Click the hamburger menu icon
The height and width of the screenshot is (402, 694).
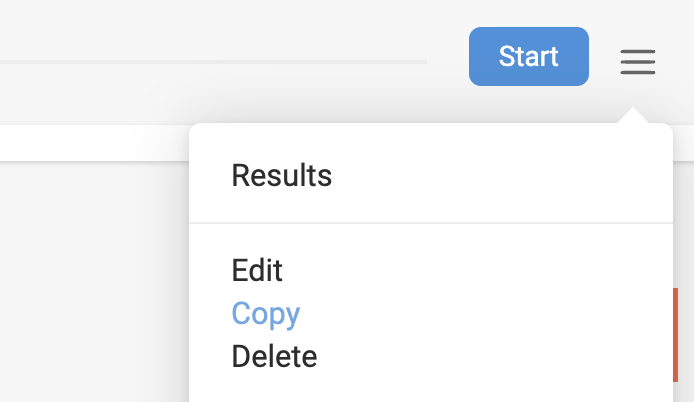pyautogui.click(x=637, y=62)
